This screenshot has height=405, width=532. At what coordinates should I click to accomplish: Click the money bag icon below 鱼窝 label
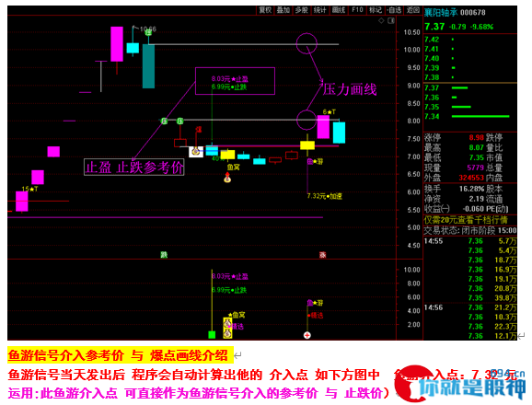(227, 177)
